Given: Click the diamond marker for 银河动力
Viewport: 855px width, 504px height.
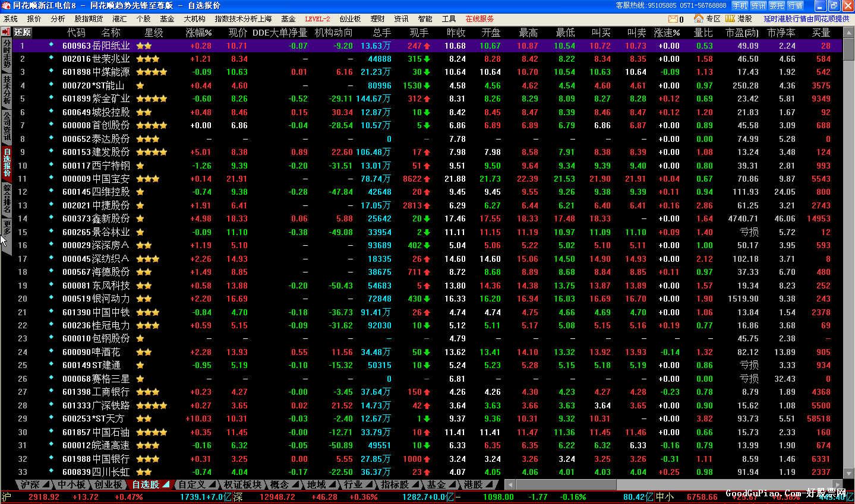Looking at the screenshot, I should click(52, 298).
